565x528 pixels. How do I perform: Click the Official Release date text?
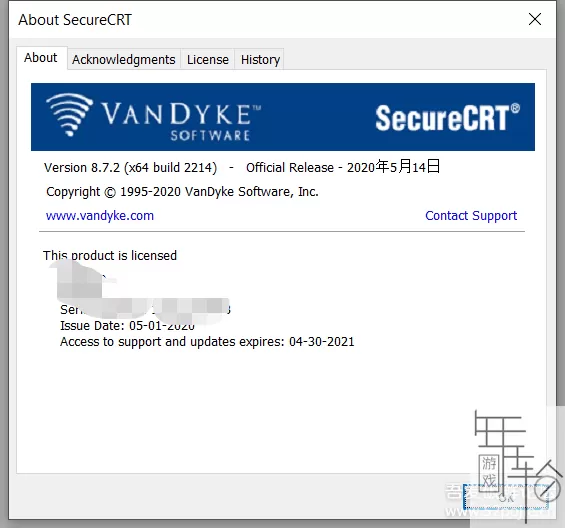click(343, 167)
